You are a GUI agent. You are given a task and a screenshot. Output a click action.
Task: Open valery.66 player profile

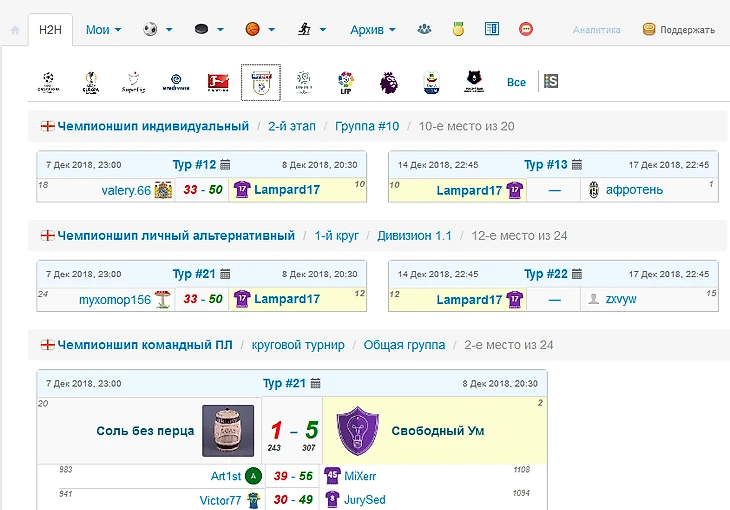[126, 190]
